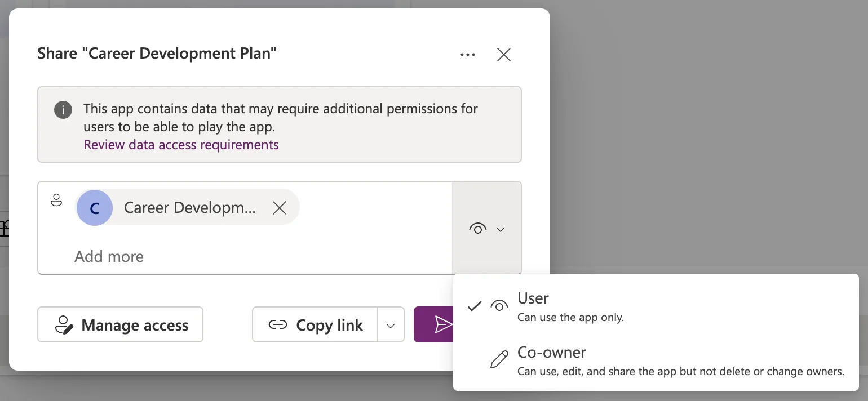The width and height of the screenshot is (868, 401).
Task: Remove the Career Developm... recipient chip
Action: pos(280,208)
